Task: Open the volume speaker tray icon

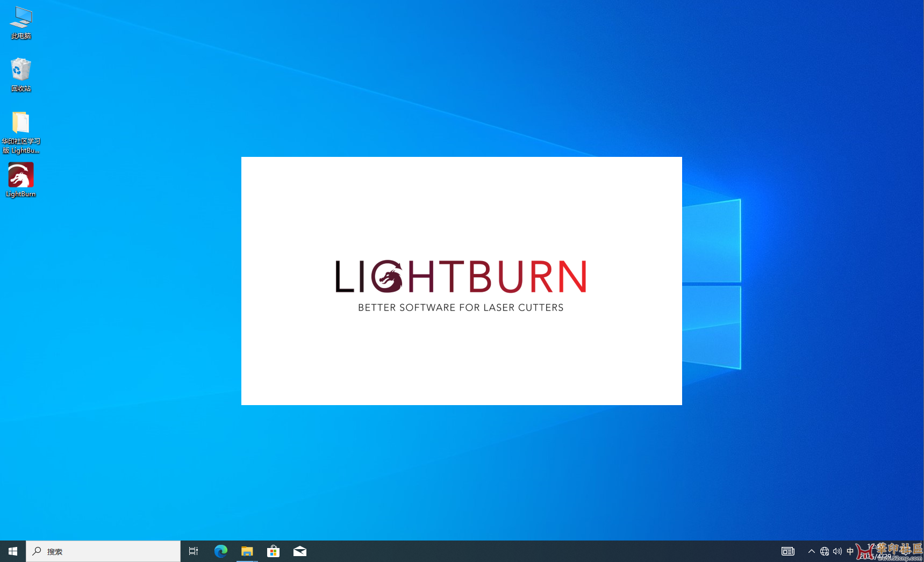Action: pyautogui.click(x=837, y=551)
